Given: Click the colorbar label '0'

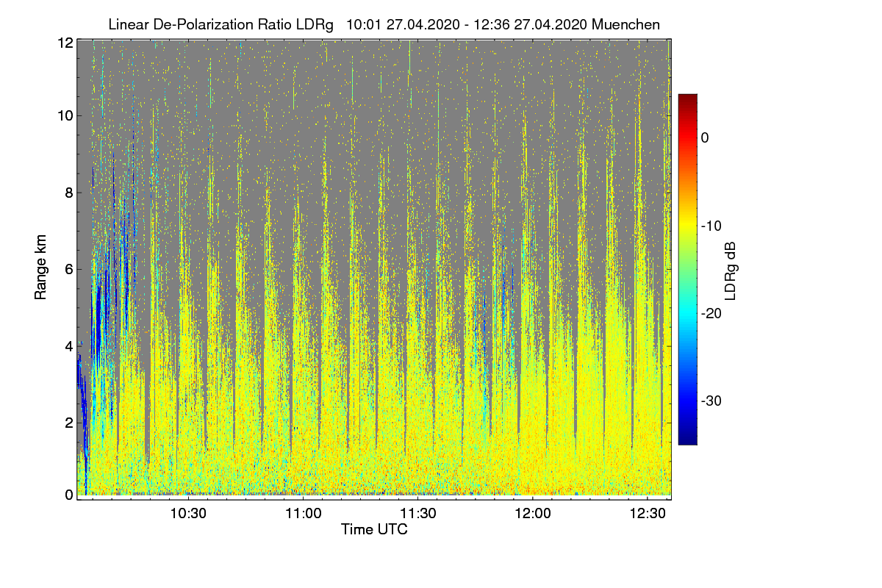Looking at the screenshot, I should pos(704,137).
